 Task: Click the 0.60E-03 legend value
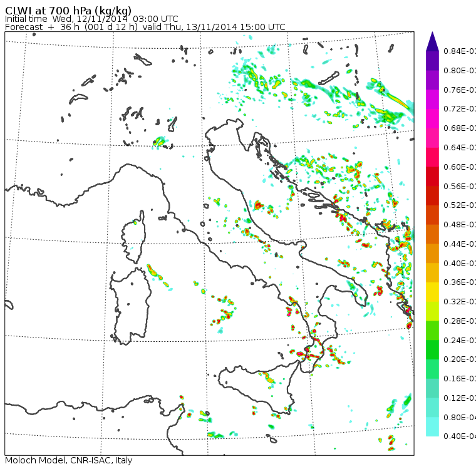[x=460, y=167]
